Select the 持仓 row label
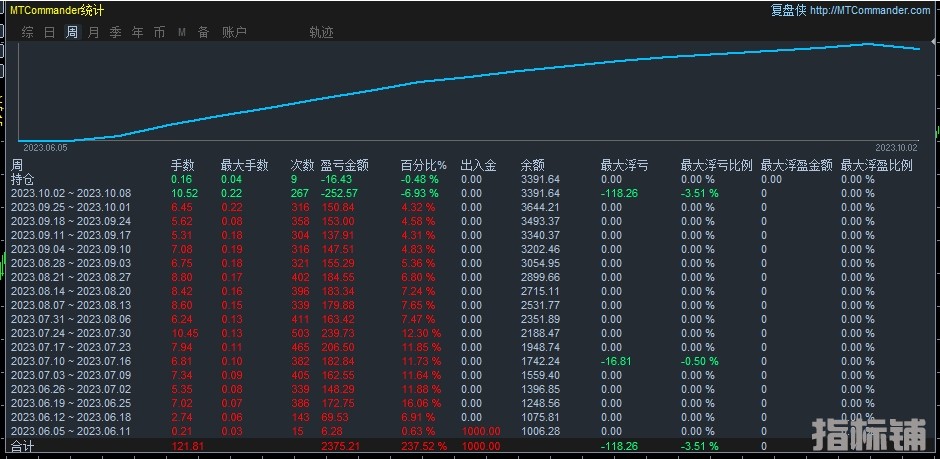This screenshot has height=459, width=940. click(x=23, y=179)
